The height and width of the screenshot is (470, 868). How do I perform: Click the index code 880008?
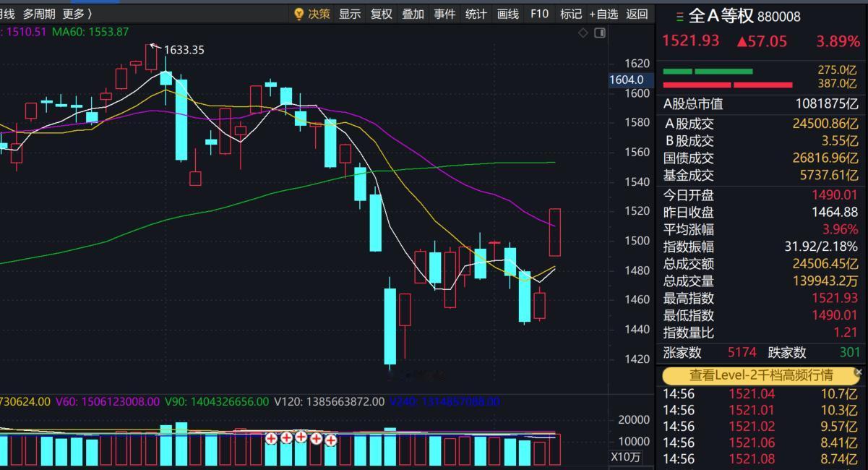(x=779, y=17)
